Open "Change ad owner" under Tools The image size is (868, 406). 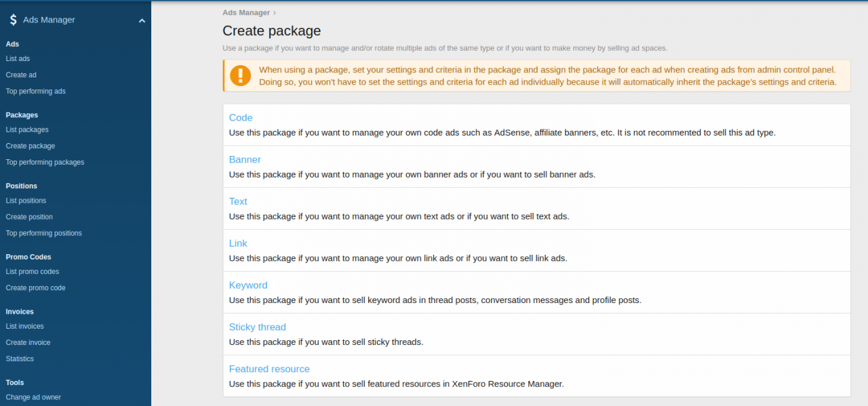pos(33,397)
